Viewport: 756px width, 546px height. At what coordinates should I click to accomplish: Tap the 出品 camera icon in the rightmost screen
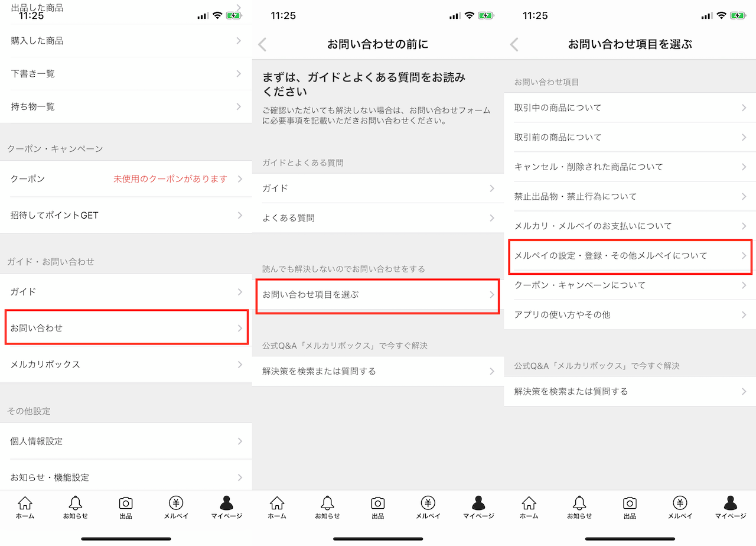pos(630,506)
